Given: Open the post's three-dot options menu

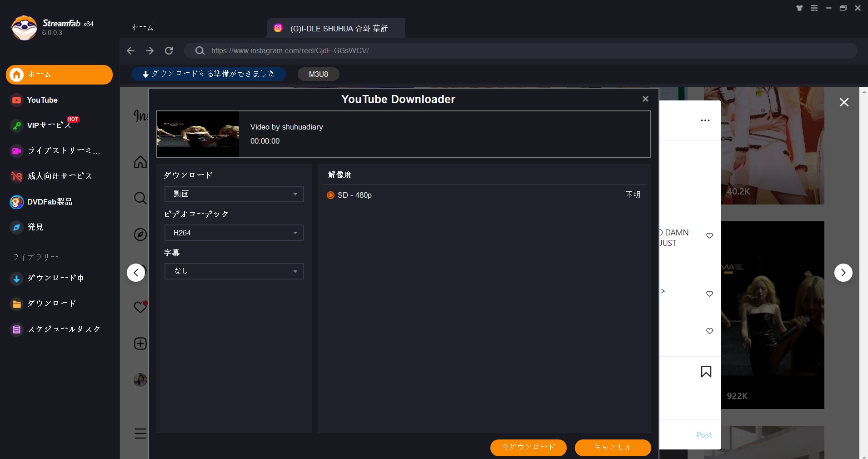Looking at the screenshot, I should (705, 120).
